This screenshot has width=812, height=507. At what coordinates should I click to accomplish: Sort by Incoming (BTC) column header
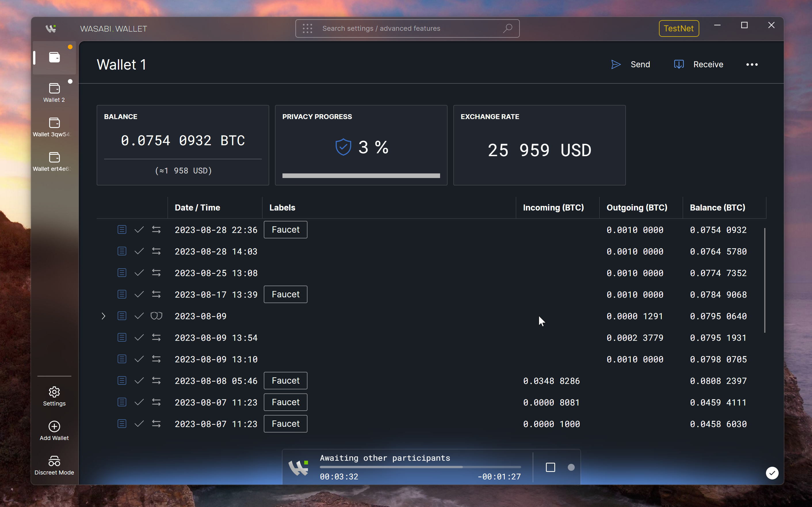click(x=553, y=208)
